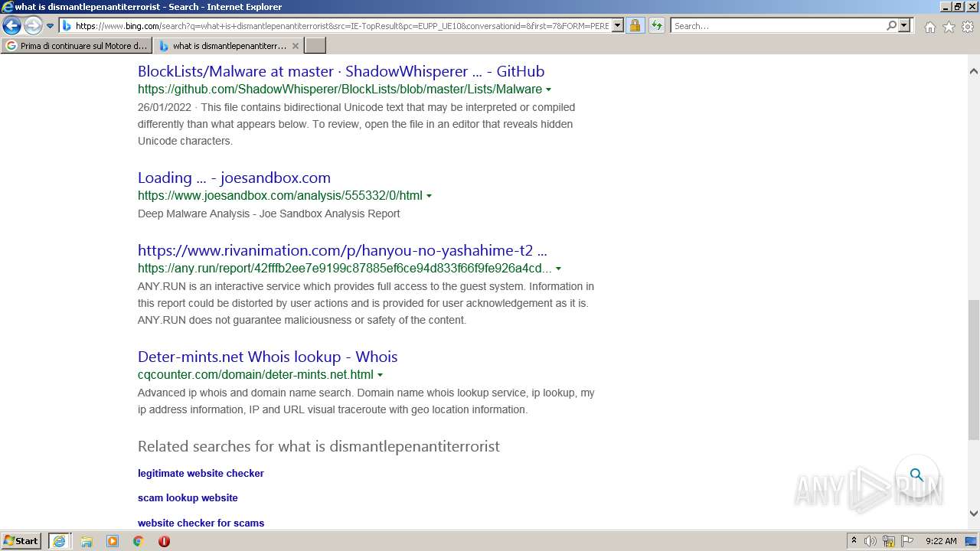
Task: Click the any.run/report green URL
Action: (x=345, y=269)
